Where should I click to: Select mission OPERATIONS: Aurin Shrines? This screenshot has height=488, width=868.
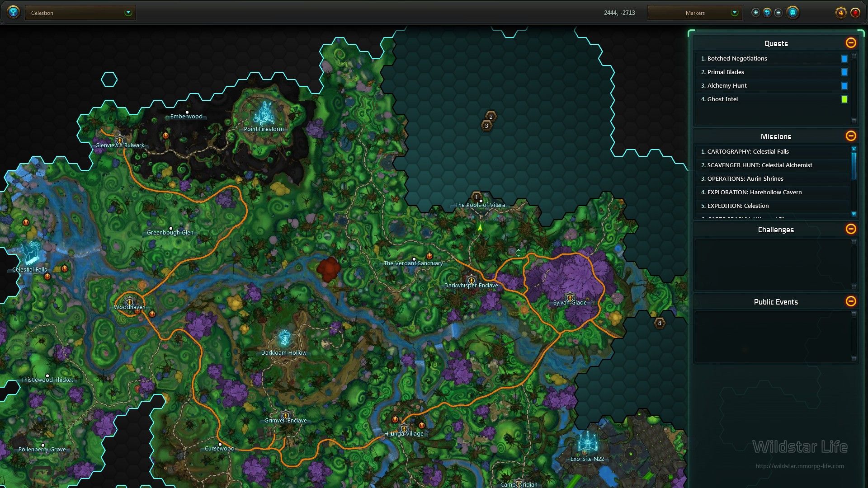point(772,179)
